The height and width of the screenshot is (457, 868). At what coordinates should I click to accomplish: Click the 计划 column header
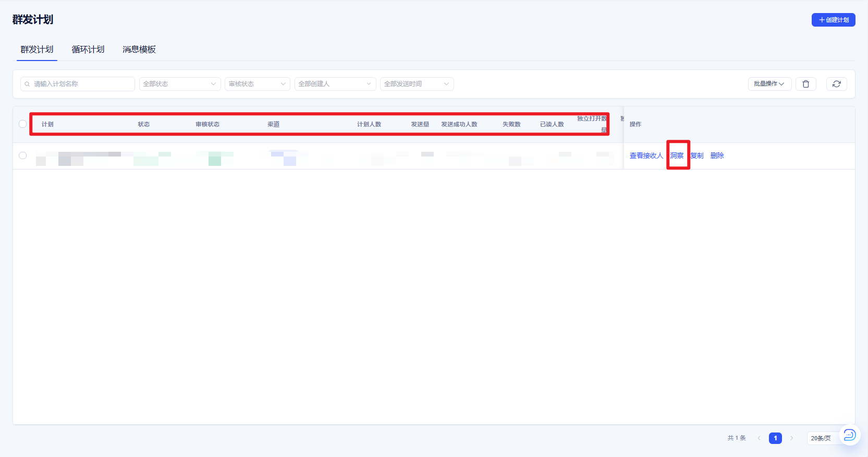tap(47, 124)
